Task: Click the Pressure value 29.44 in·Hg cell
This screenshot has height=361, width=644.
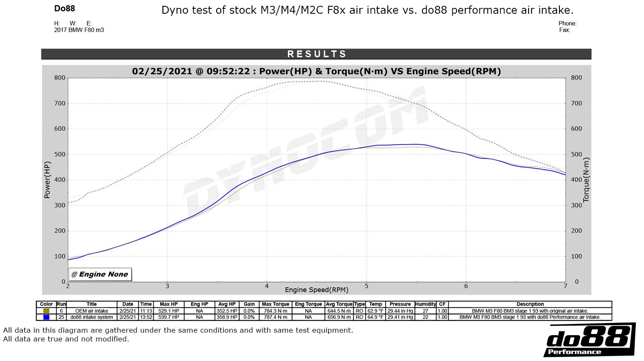Action: click(400, 311)
